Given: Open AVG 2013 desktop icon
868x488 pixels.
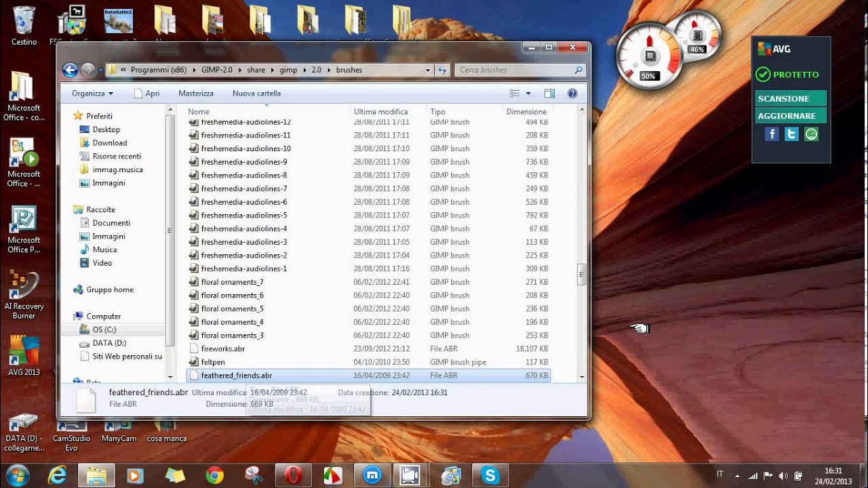Looking at the screenshot, I should click(x=24, y=356).
